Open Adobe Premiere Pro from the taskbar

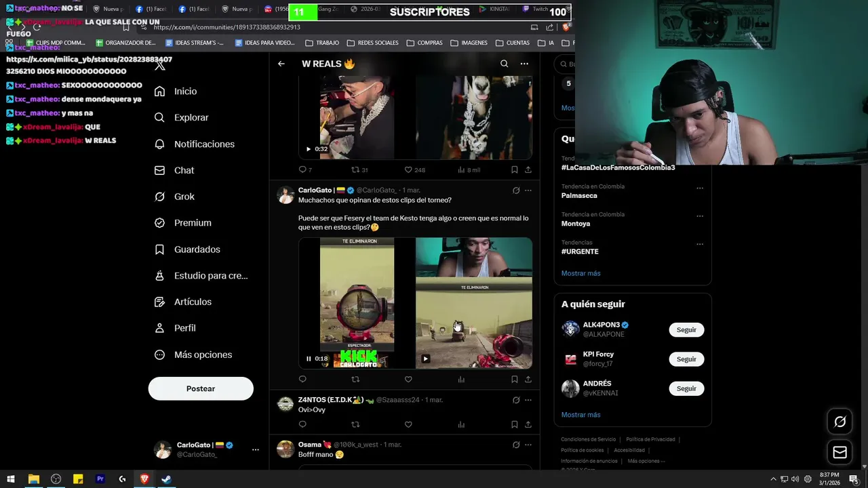click(100, 479)
